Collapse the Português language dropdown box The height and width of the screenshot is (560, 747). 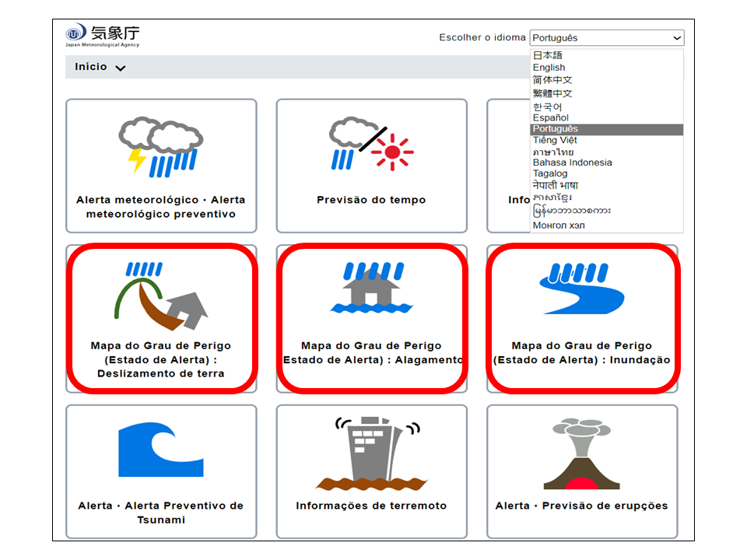coord(606,38)
